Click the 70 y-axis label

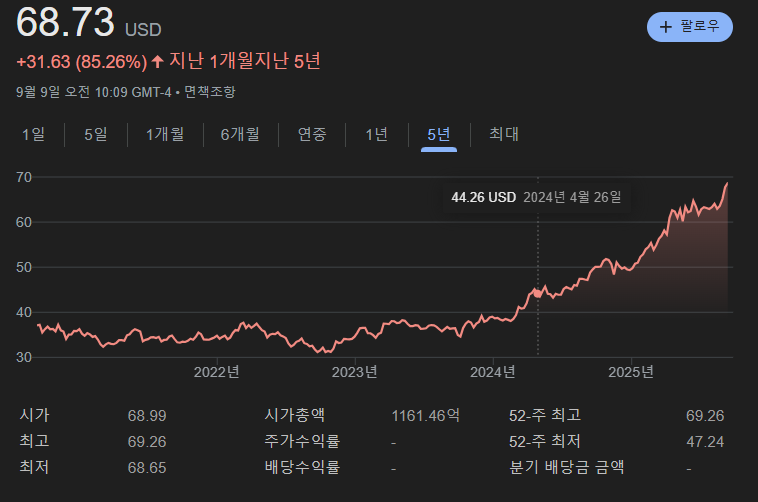[24, 177]
